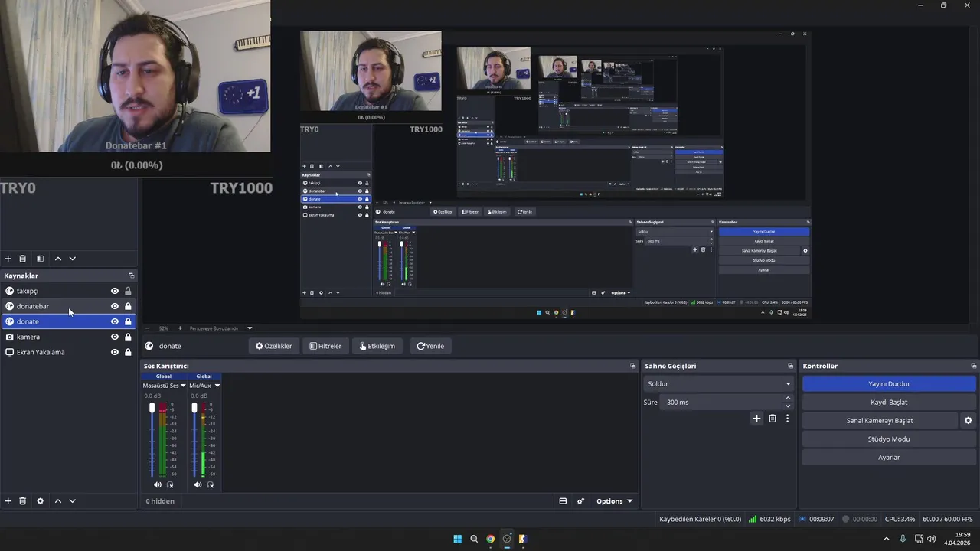Zoom out the preview with minus icon
The width and height of the screenshot is (980, 551).
tap(147, 328)
